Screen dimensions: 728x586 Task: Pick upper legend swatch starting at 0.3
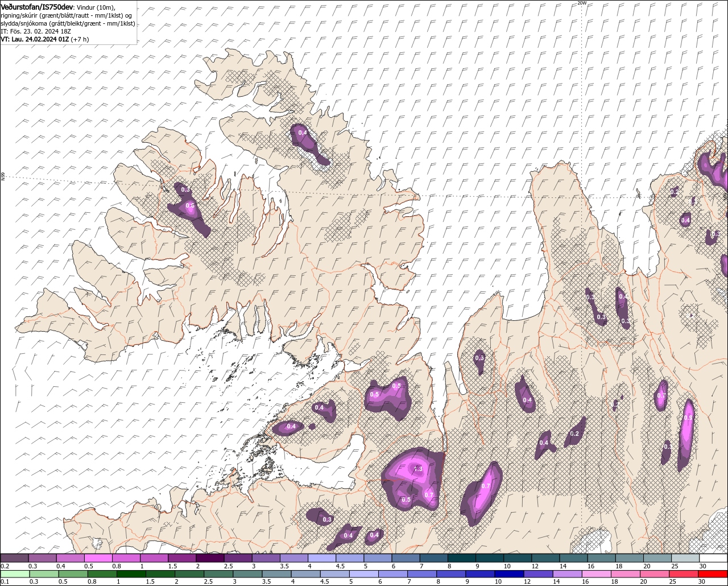(42, 558)
